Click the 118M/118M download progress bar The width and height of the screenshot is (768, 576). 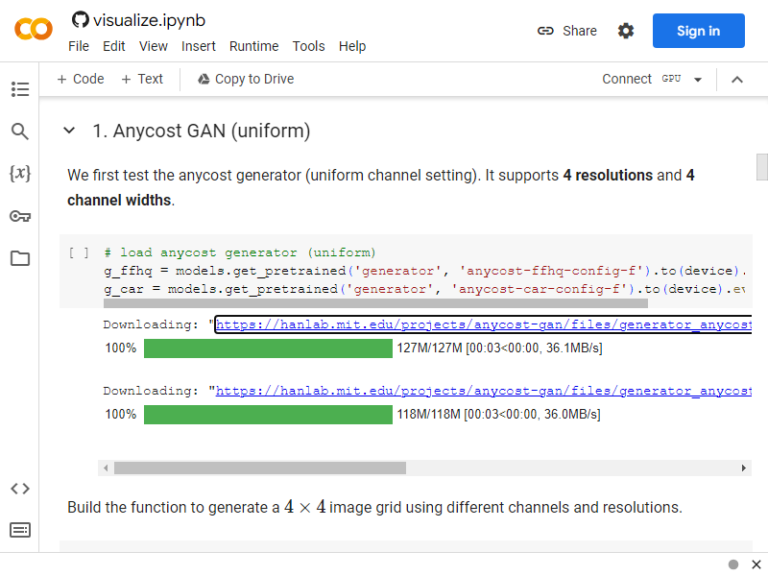coord(268,414)
